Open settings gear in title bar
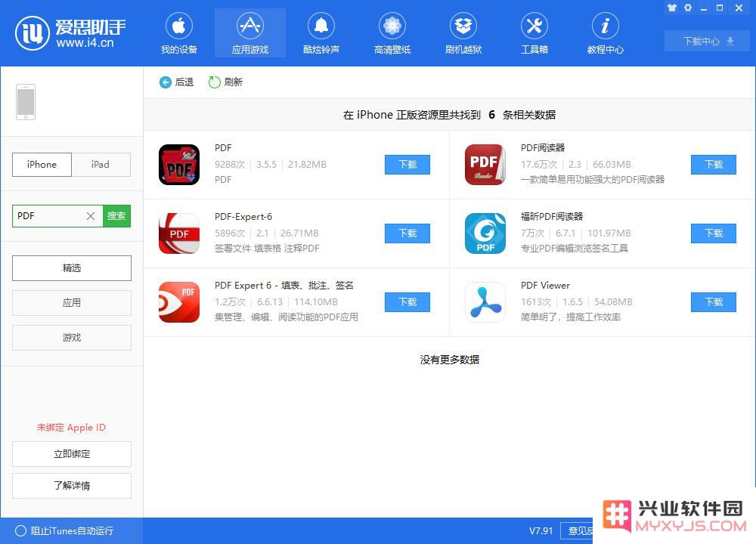 point(688,8)
